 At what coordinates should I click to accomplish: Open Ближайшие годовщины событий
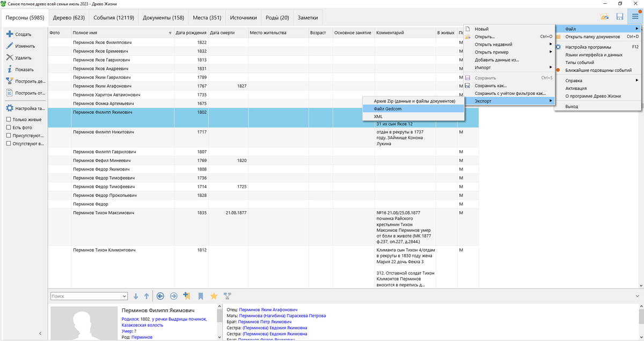click(x=598, y=70)
